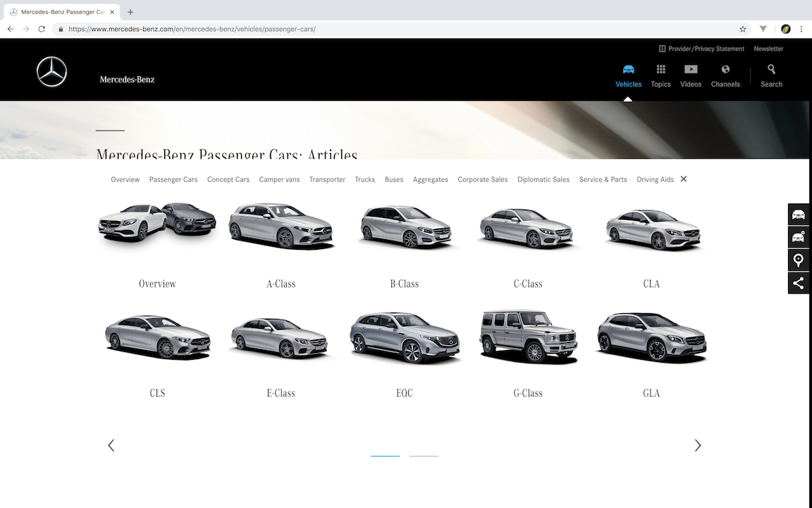The image size is (812, 508).
Task: Close the Mercedes-Benz Passenger Cars tab
Action: click(112, 12)
